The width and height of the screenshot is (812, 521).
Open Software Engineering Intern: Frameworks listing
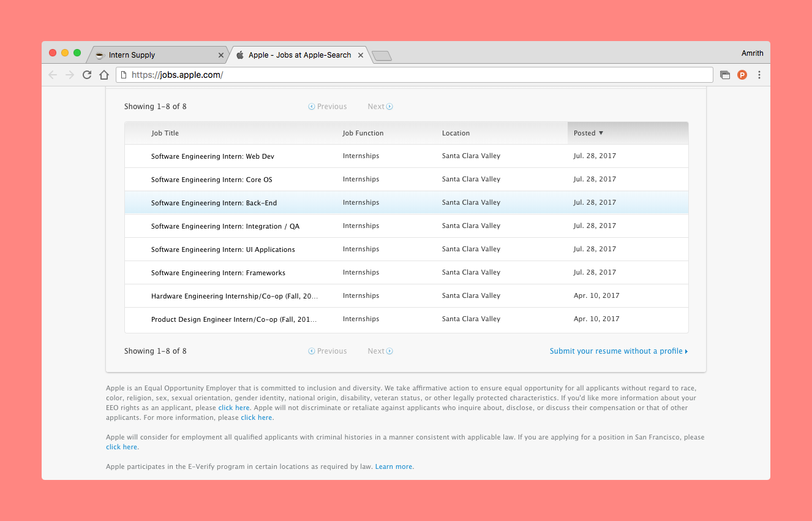coord(218,273)
